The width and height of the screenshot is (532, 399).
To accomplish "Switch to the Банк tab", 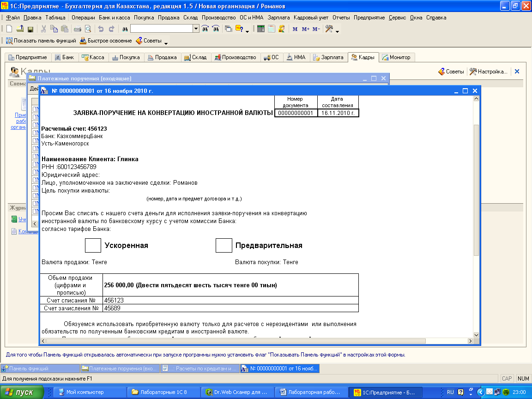I will pos(65,57).
